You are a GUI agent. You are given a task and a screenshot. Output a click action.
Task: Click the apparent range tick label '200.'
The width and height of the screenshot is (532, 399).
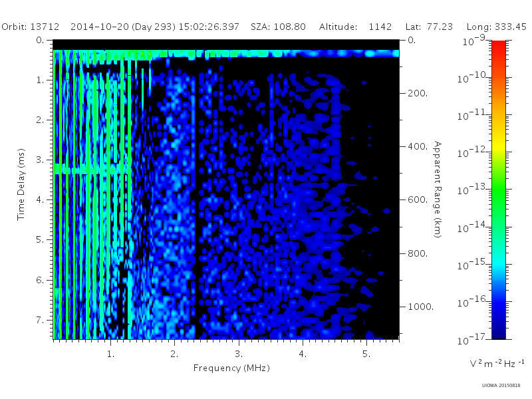tap(418, 93)
